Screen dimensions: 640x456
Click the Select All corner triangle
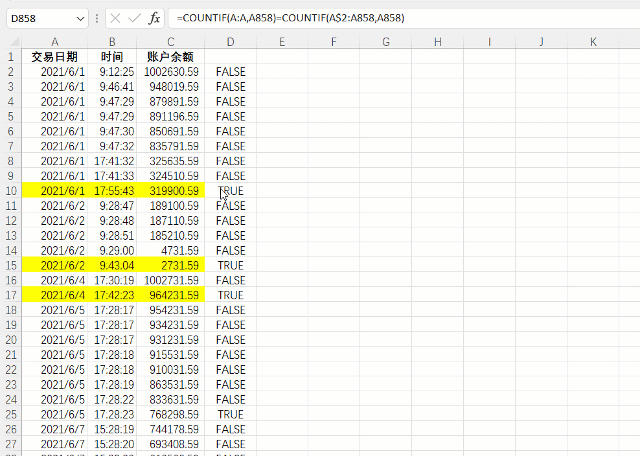tap(14, 42)
